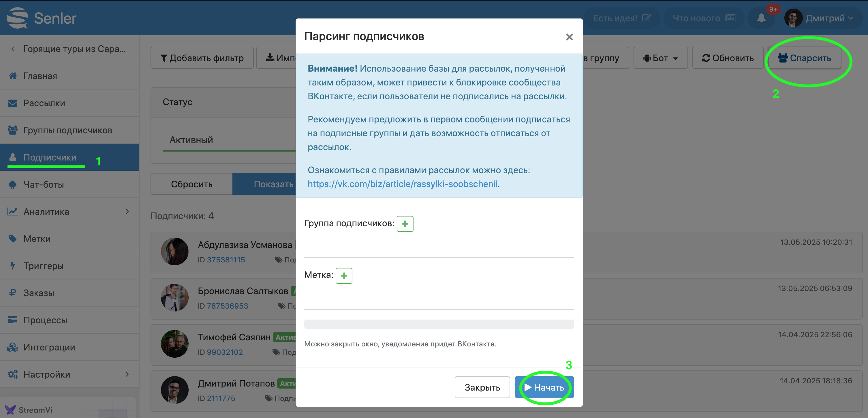Open the Главная sidebar item

tap(69, 76)
